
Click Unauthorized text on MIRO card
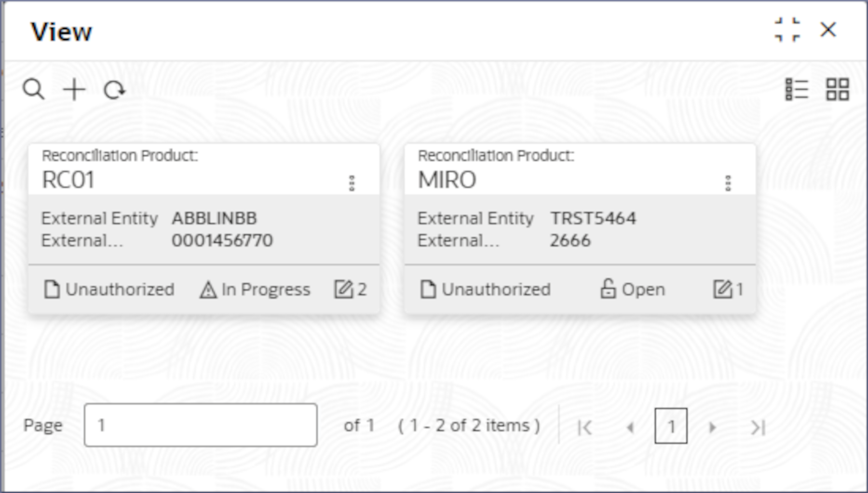(496, 289)
